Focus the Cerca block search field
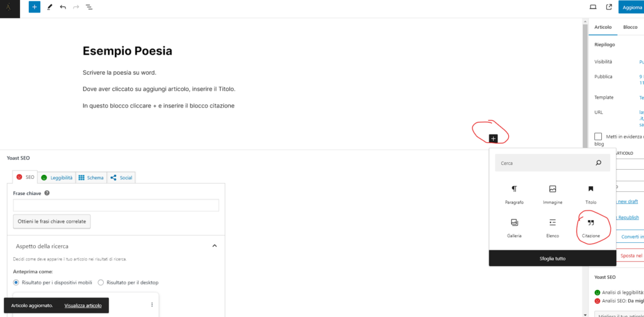Image resolution: width=644 pixels, height=317 pixels. coord(544,163)
